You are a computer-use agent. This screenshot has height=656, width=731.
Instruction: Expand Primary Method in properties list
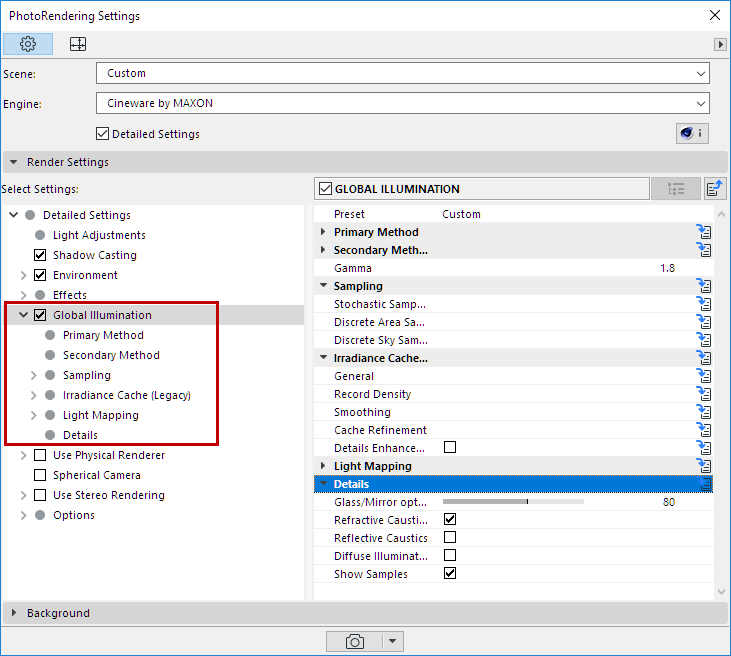click(x=323, y=232)
